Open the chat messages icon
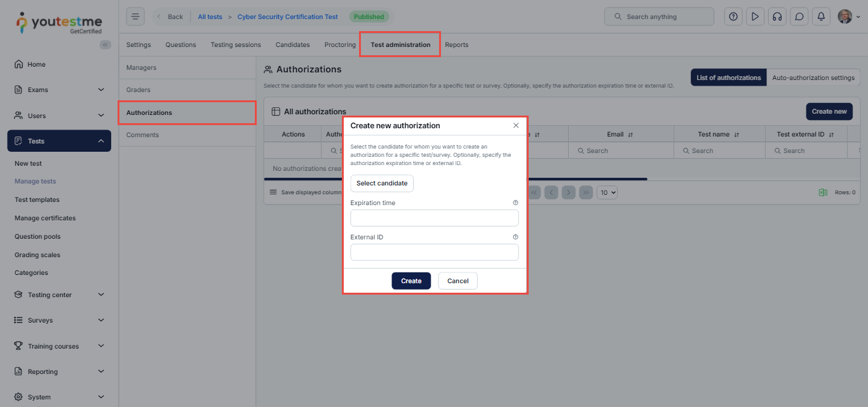Viewport: 868px width, 407px height. 799,17
